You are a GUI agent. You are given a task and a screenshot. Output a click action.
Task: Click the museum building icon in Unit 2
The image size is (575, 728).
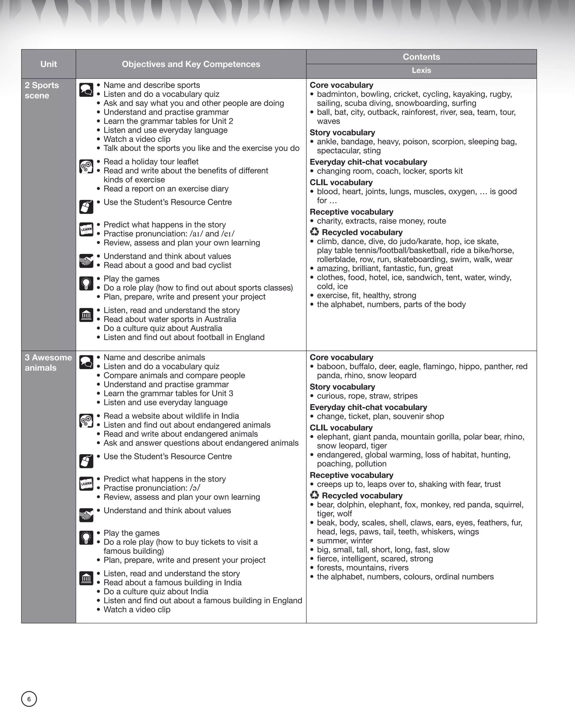pos(86,315)
